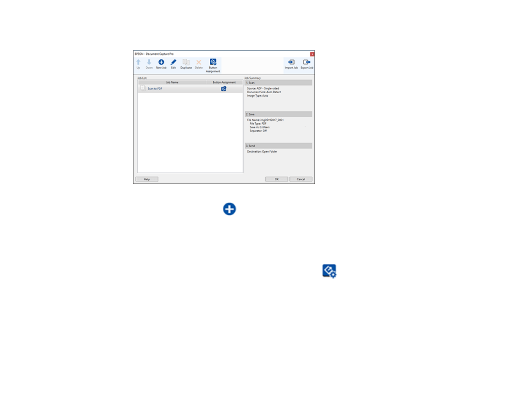Open the Edit pencil tool
Image resolution: width=532 pixels, height=411 pixels.
tap(173, 62)
